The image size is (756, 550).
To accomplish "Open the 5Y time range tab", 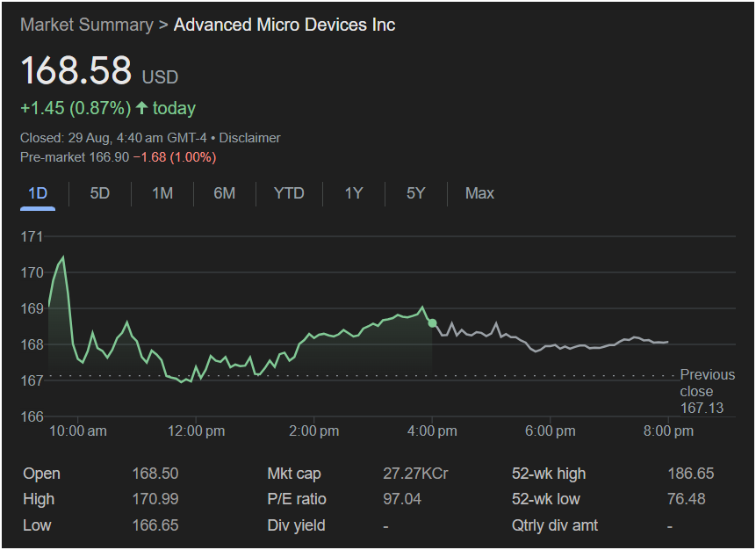I will pyautogui.click(x=416, y=193).
